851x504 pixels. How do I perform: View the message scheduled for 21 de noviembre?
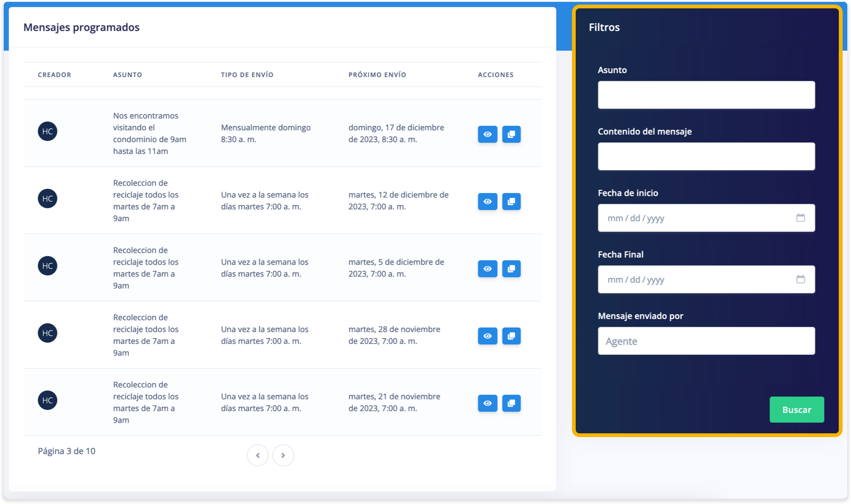487,404
